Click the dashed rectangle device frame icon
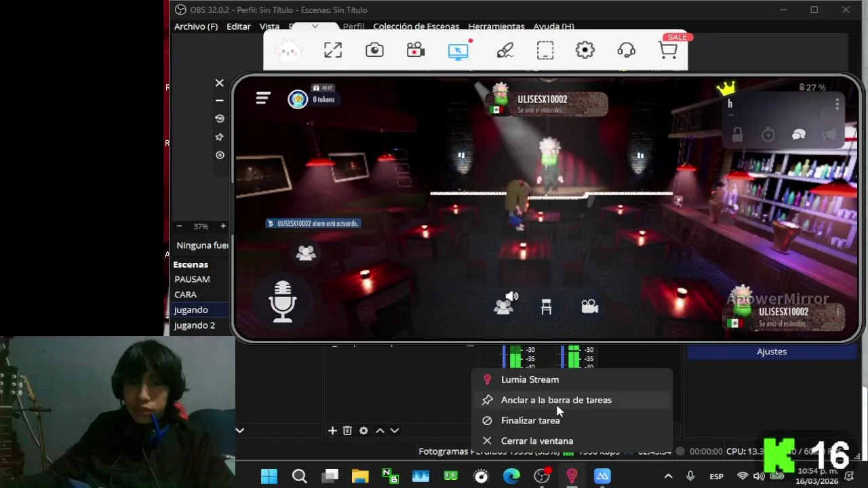 (545, 50)
